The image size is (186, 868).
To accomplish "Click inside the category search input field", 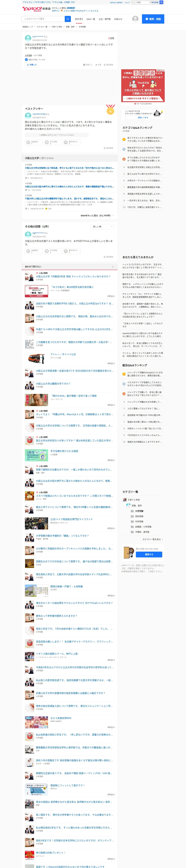I will (x=43, y=19).
